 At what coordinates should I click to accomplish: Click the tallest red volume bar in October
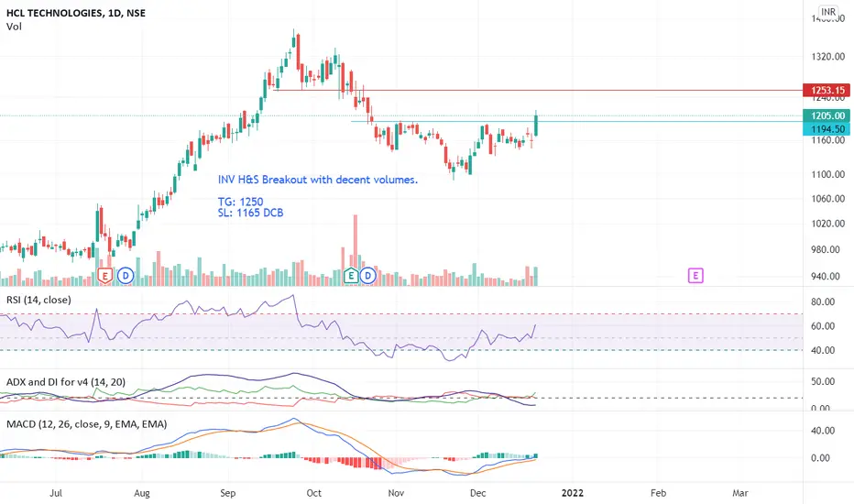(x=356, y=249)
